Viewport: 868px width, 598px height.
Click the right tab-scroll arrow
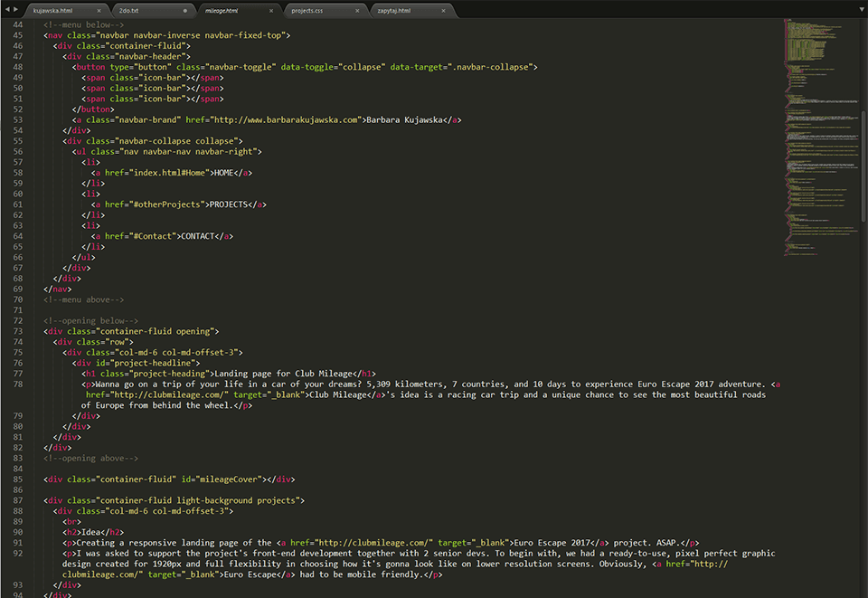click(x=15, y=9)
